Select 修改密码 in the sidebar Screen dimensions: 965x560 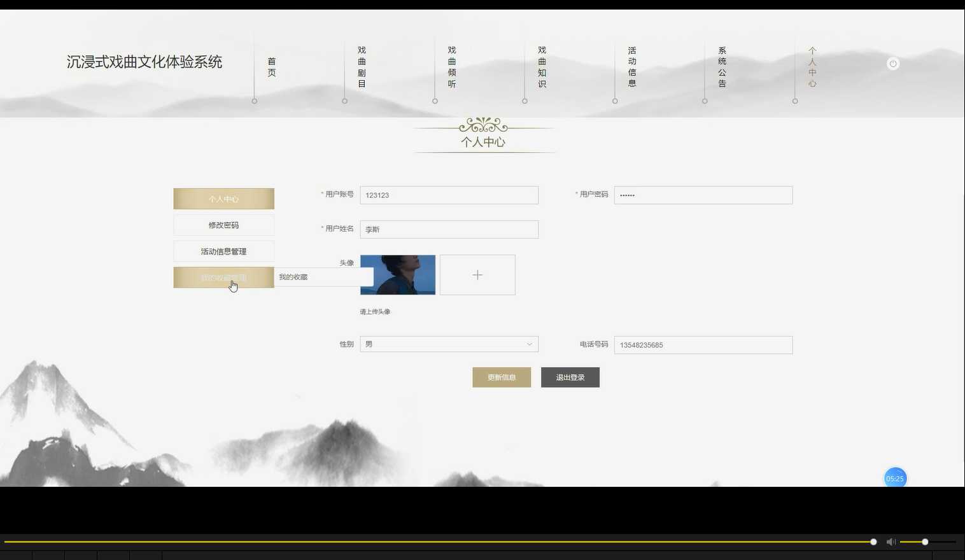point(223,225)
